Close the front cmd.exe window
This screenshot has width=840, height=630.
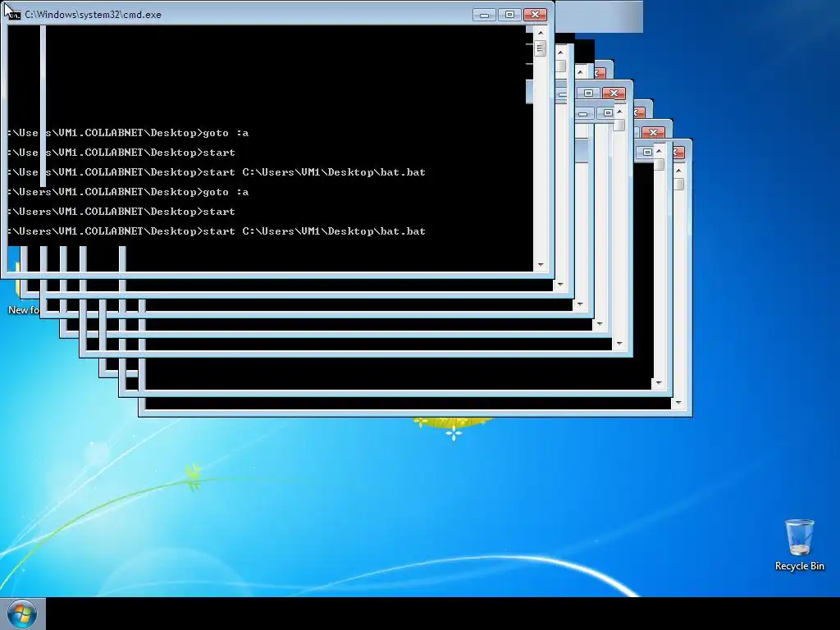[535, 15]
